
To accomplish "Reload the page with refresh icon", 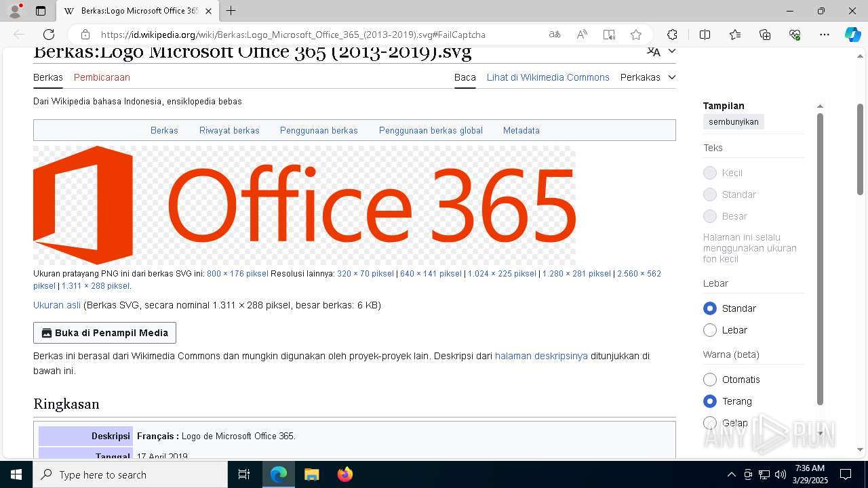I will click(49, 35).
